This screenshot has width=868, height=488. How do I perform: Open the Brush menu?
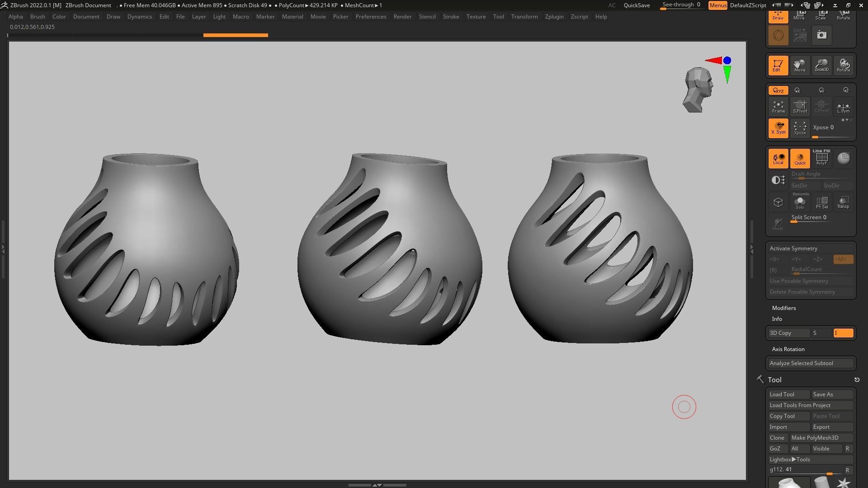pos(38,17)
